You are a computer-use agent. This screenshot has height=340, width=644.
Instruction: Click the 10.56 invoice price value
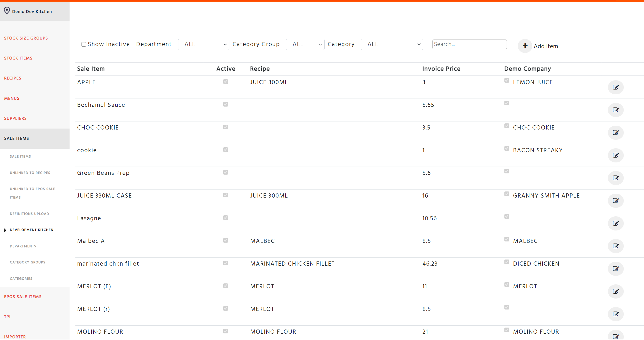point(429,218)
